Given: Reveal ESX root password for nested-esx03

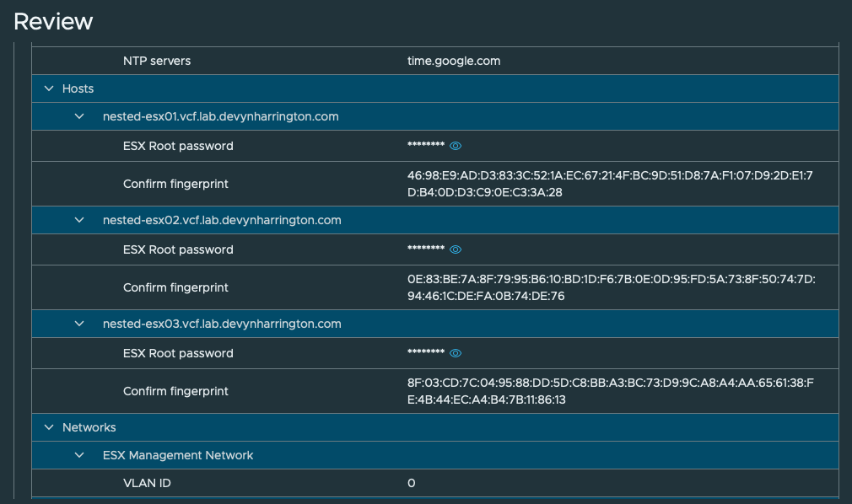Looking at the screenshot, I should click(456, 353).
